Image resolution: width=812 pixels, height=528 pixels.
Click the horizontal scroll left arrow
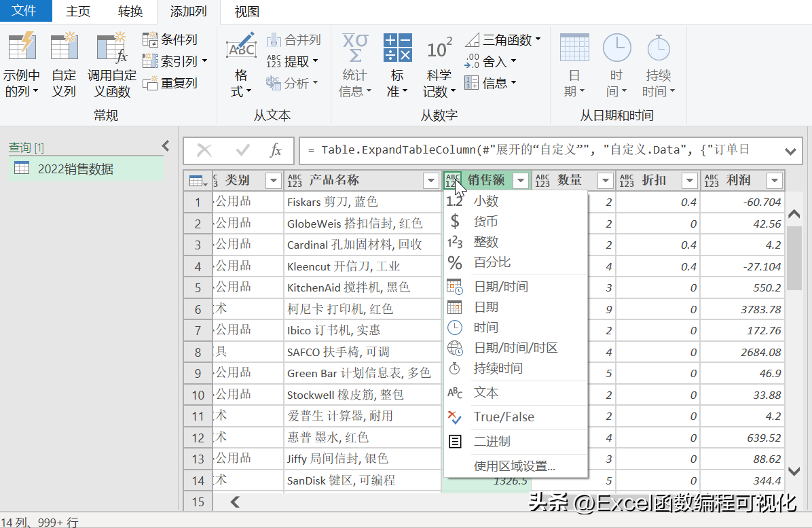point(235,501)
